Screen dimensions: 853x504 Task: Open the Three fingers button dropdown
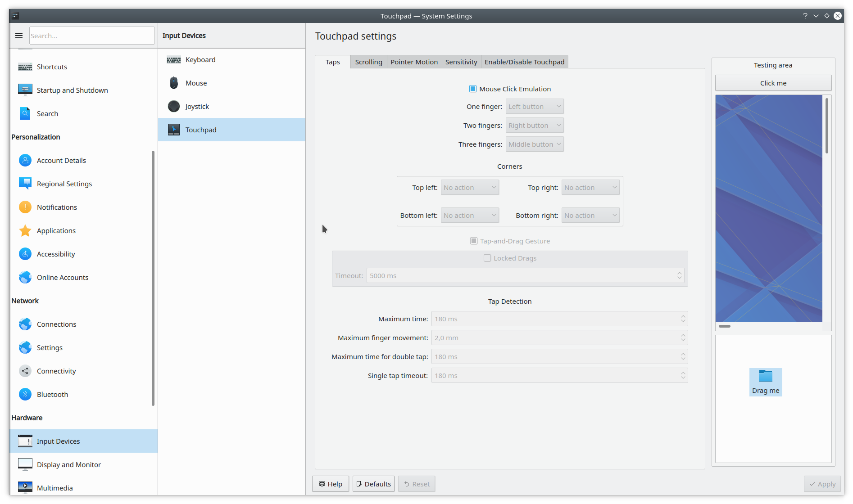(x=535, y=144)
